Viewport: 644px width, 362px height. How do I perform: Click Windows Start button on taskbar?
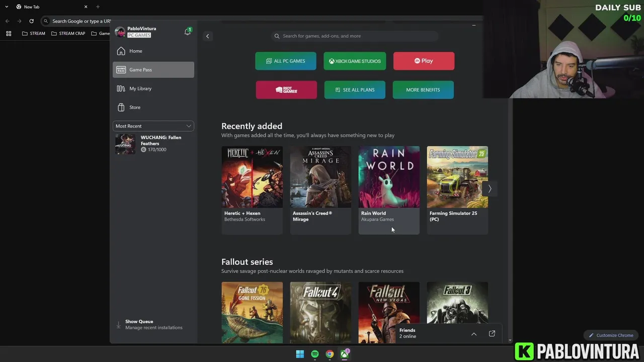(x=300, y=354)
